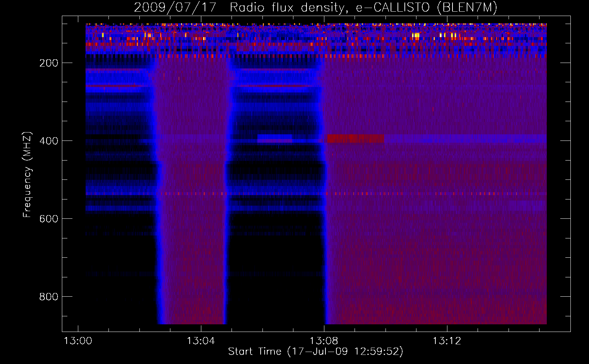589x364 pixels.
Task: Select the '800' frequency axis label
Action: [49, 297]
